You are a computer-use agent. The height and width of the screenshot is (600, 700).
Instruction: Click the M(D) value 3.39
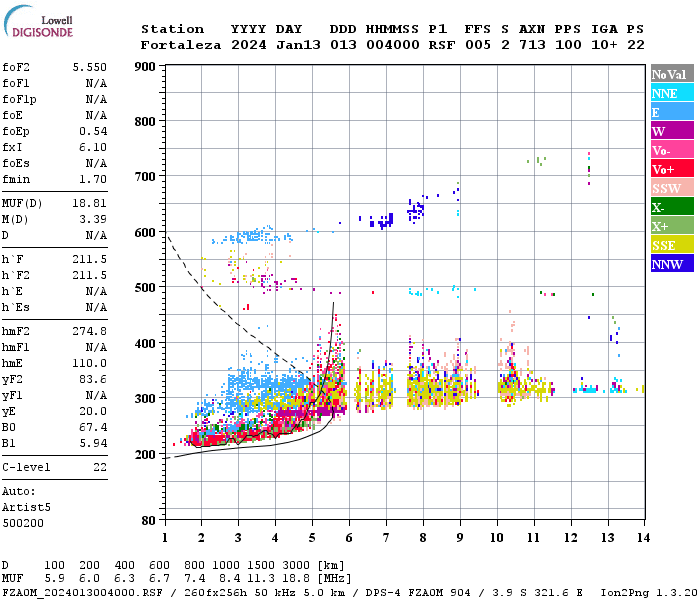tap(93, 219)
